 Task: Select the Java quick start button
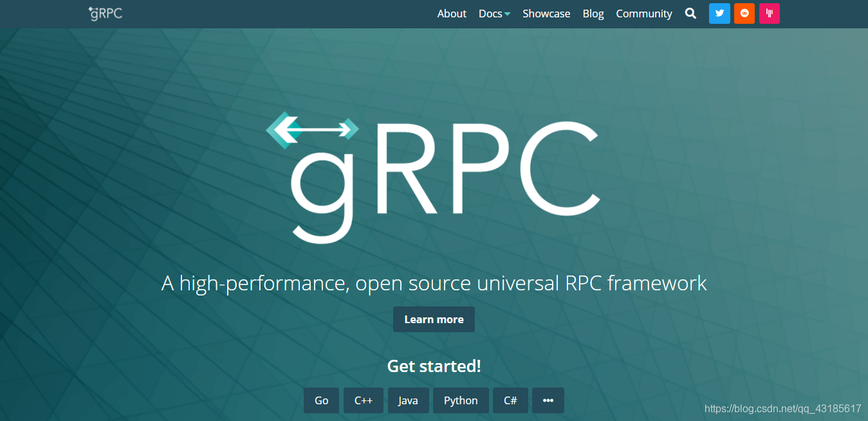point(408,400)
